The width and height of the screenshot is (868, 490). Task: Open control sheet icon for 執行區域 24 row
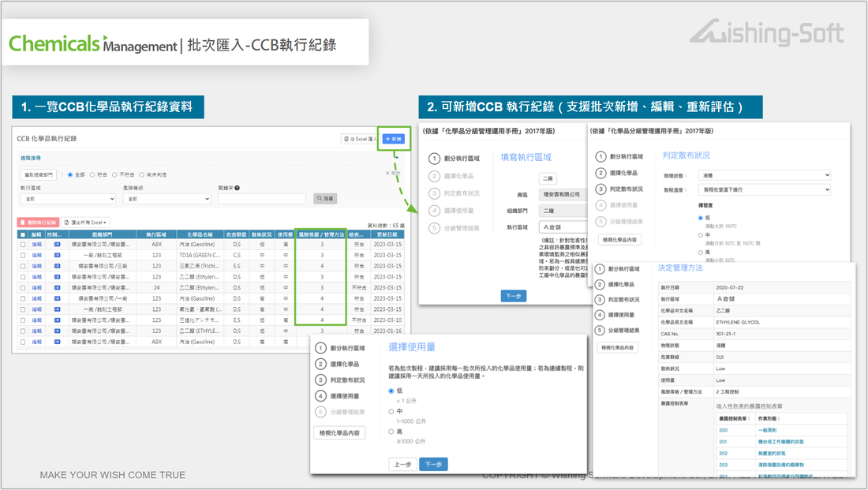pyautogui.click(x=57, y=288)
